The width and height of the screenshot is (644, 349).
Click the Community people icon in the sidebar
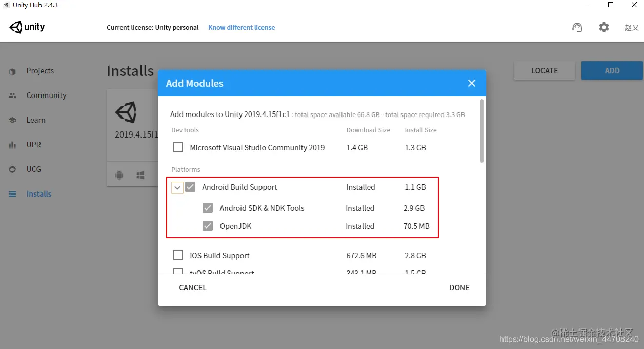pyautogui.click(x=12, y=95)
